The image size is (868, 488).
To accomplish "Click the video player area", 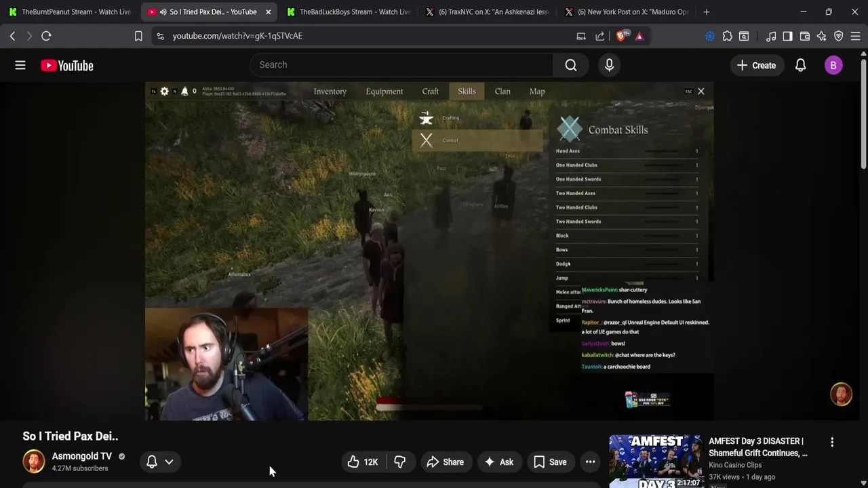I will pos(429,251).
